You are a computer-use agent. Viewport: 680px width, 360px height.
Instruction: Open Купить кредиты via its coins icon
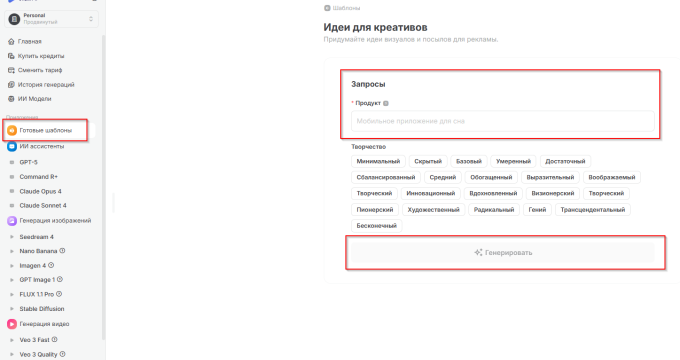pos(11,56)
